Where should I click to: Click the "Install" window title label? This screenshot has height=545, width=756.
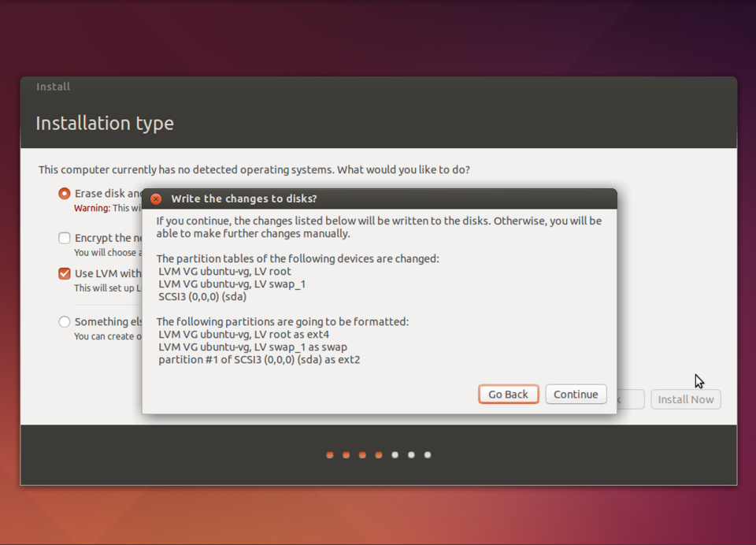click(52, 87)
